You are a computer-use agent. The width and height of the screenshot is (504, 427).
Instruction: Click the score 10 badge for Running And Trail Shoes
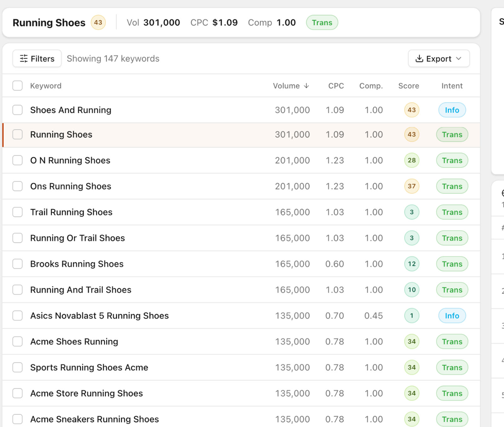click(x=412, y=290)
